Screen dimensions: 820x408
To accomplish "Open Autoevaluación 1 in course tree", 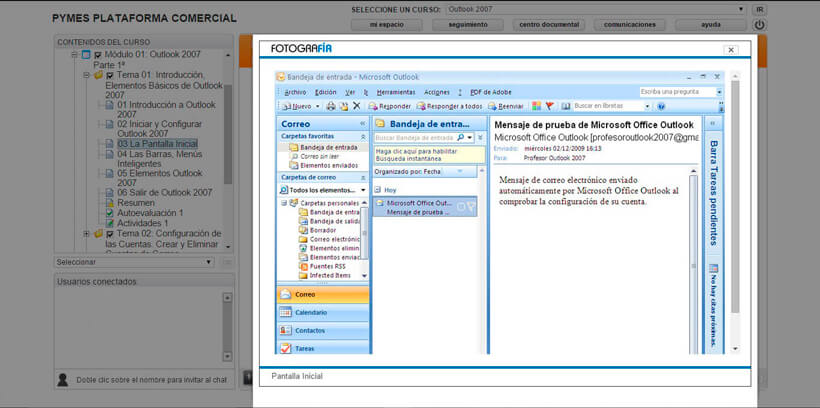I will pos(150,213).
